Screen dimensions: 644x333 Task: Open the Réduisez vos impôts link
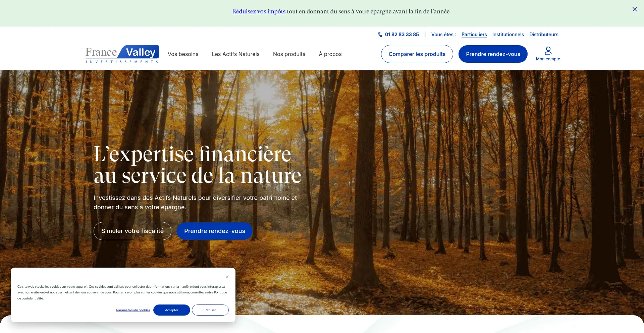(x=259, y=11)
